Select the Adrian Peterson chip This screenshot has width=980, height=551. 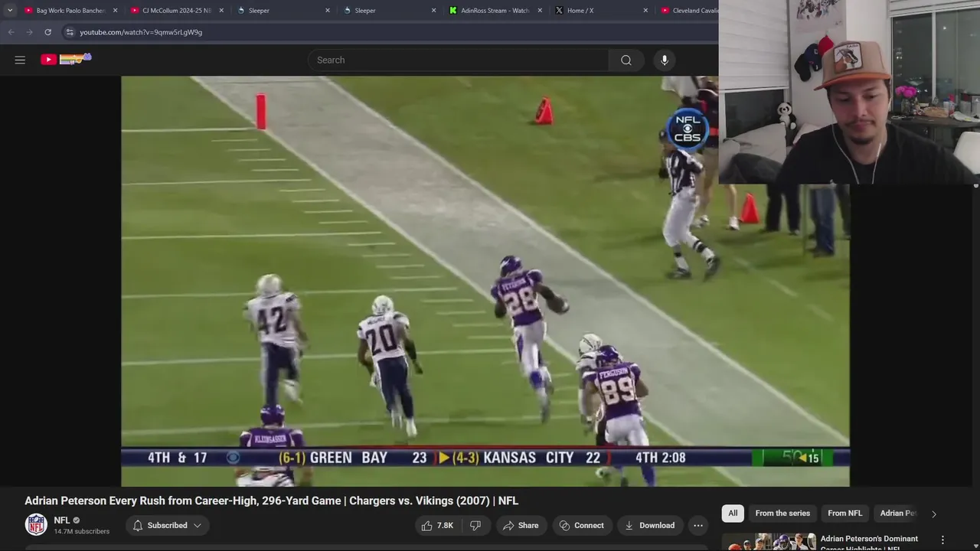click(898, 514)
